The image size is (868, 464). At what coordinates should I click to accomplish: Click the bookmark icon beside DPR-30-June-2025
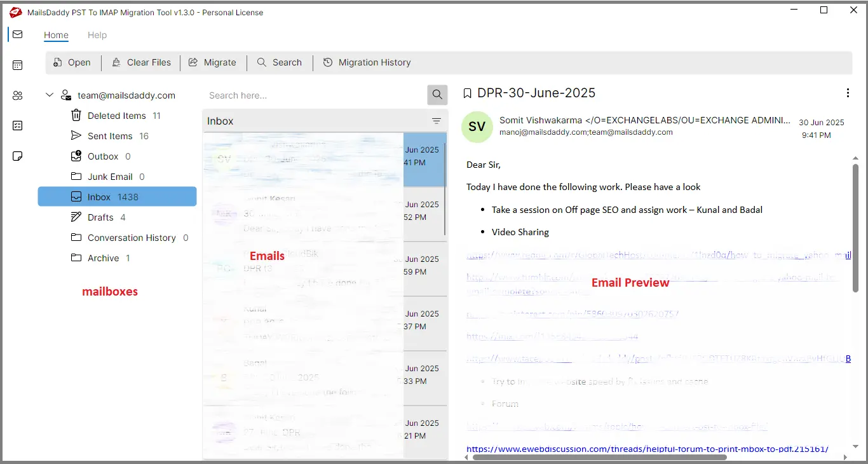coord(467,93)
